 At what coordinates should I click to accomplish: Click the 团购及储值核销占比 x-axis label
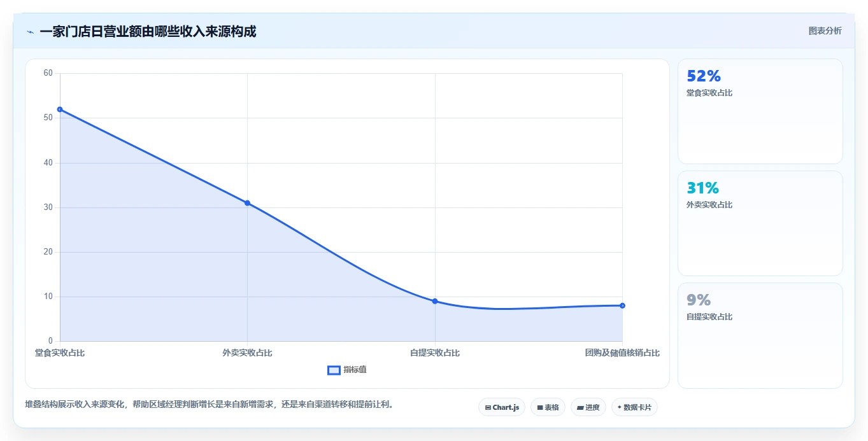622,353
